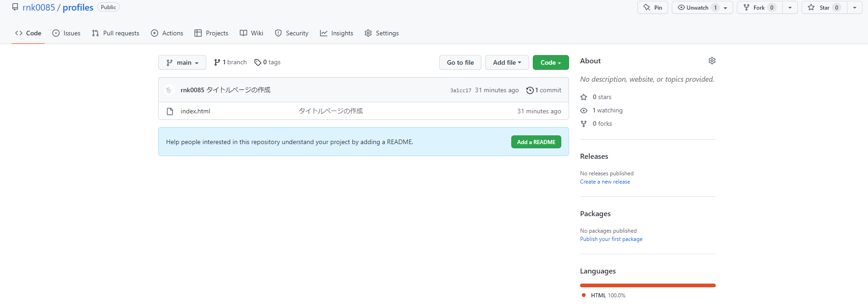Click the Public visibility badge

[108, 7]
